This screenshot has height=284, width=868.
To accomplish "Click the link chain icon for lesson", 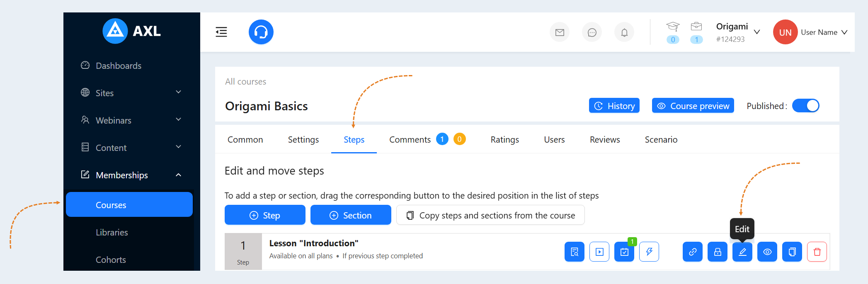I will point(693,252).
